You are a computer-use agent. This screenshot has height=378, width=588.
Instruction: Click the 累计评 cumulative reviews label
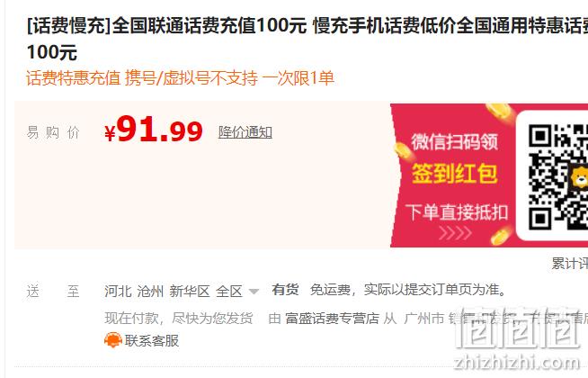click(x=570, y=263)
